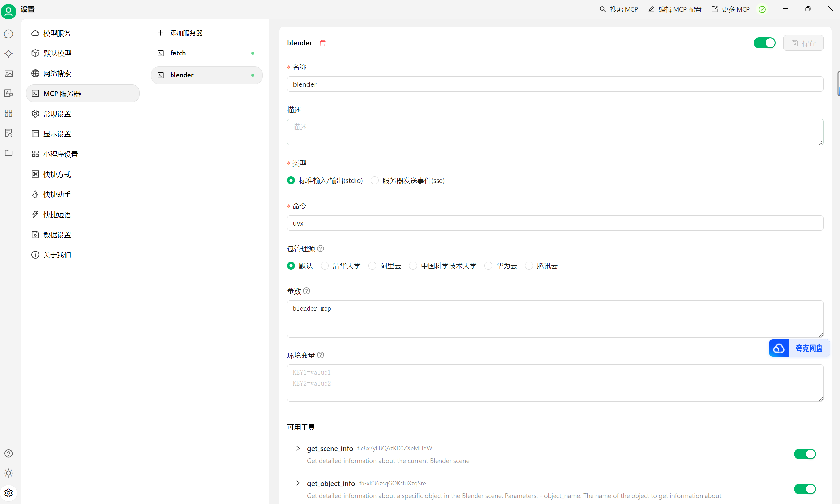Turn off the get_scene_info tool toggle
Screen dimensions: 840x504
click(x=804, y=454)
